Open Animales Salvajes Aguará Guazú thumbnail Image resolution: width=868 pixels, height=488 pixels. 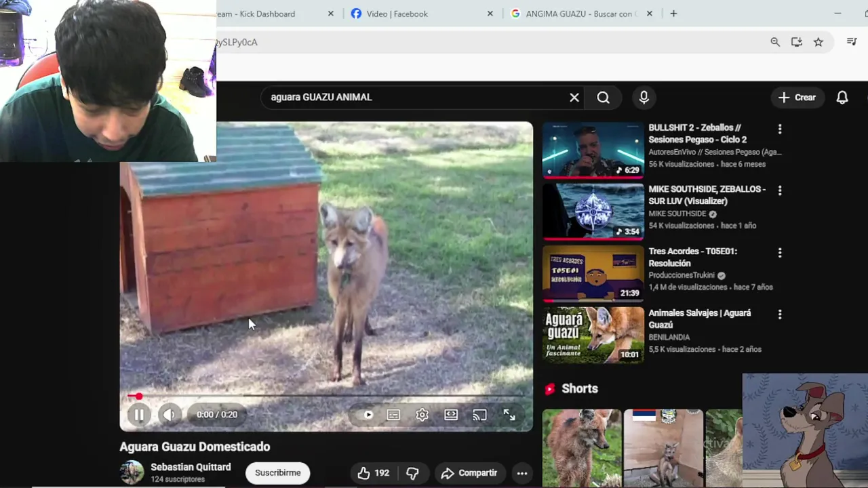(x=593, y=335)
